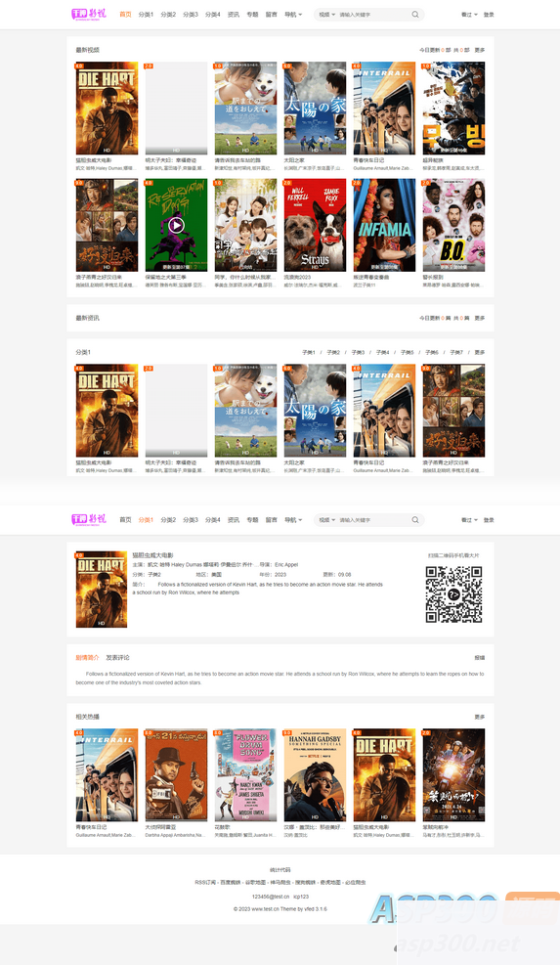Screen dimensions: 560x965
Task: Click the 报错 report link
Action: coord(480,657)
